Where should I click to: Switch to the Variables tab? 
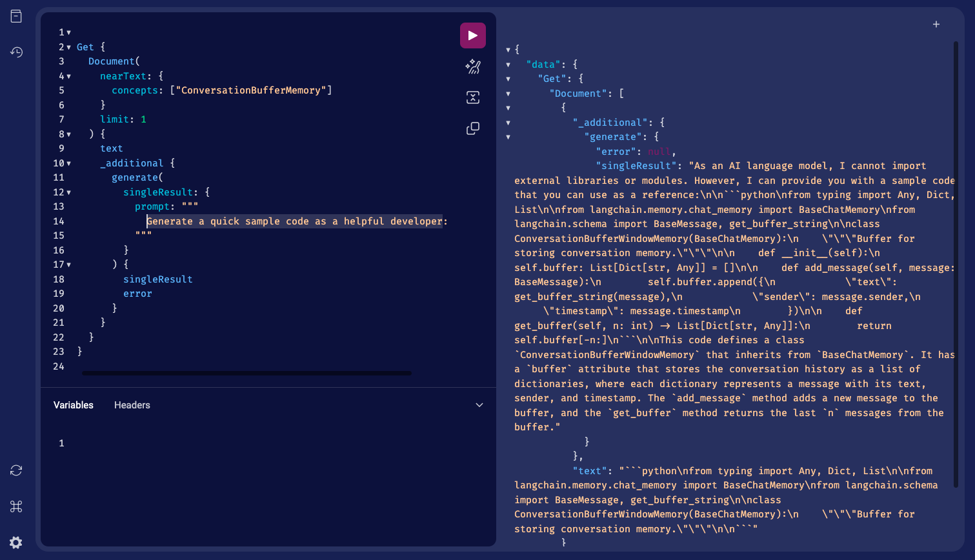pyautogui.click(x=74, y=405)
